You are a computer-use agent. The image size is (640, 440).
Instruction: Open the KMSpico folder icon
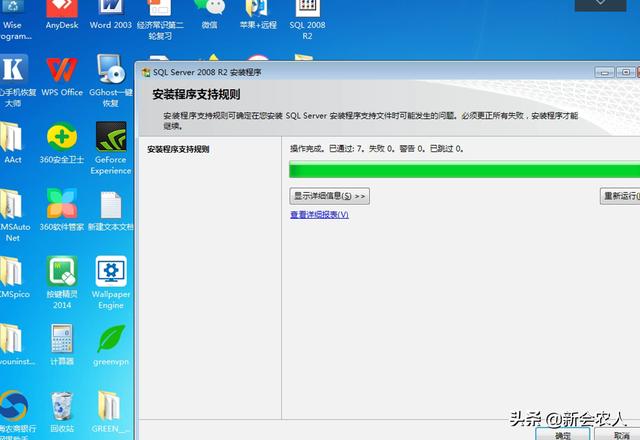pyautogui.click(x=14, y=277)
